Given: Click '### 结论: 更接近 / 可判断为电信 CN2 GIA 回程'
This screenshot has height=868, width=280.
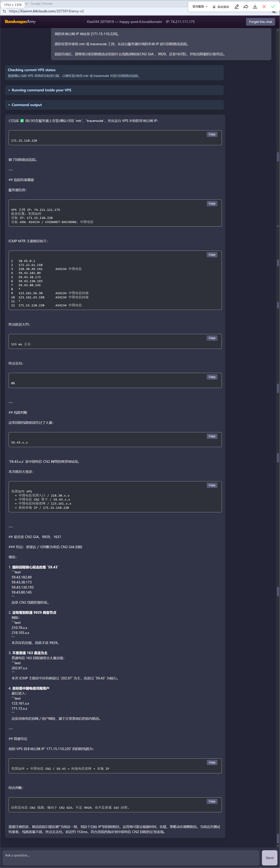Looking at the screenshot, I should pyautogui.click(x=45, y=547).
